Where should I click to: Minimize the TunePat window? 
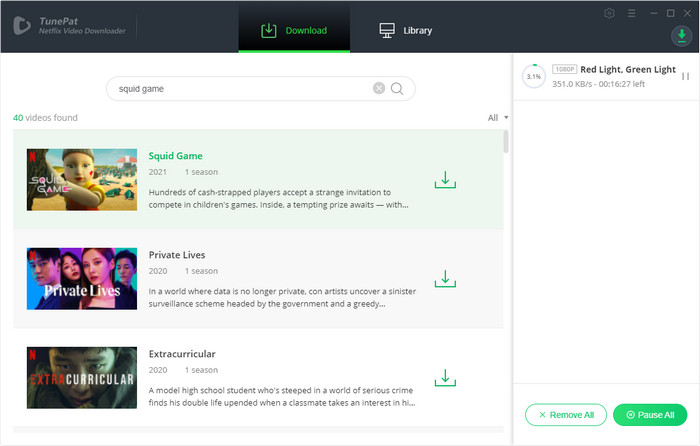654,13
